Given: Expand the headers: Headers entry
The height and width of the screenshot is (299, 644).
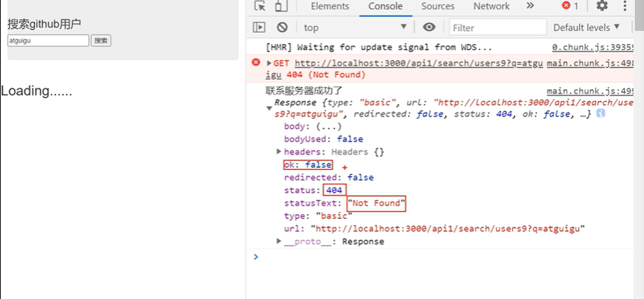Looking at the screenshot, I should click(279, 152).
